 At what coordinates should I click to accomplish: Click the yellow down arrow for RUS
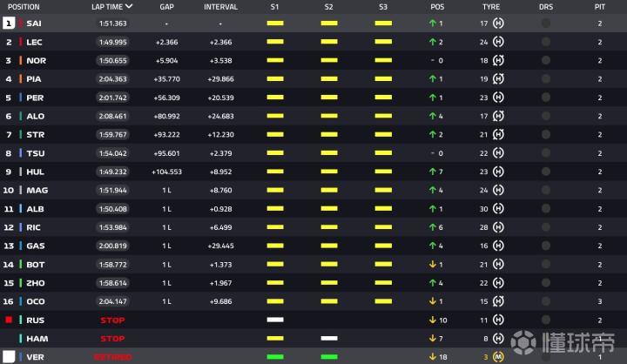click(432, 320)
